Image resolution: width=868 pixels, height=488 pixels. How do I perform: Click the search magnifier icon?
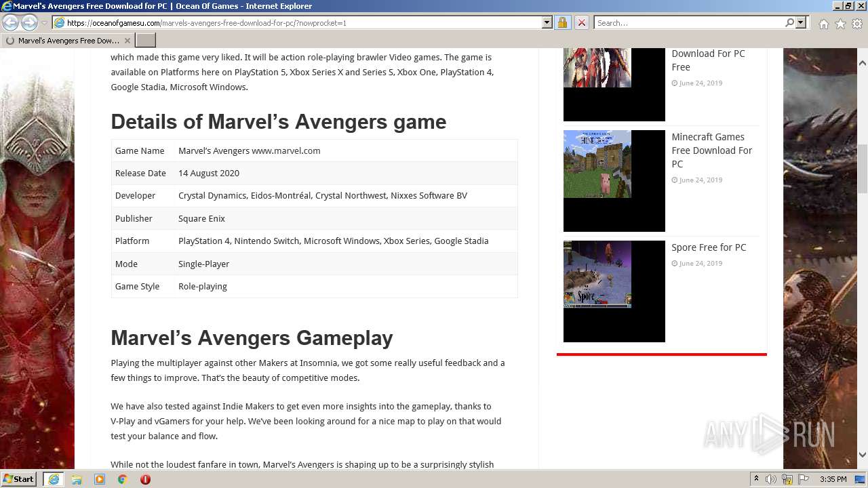click(x=789, y=22)
